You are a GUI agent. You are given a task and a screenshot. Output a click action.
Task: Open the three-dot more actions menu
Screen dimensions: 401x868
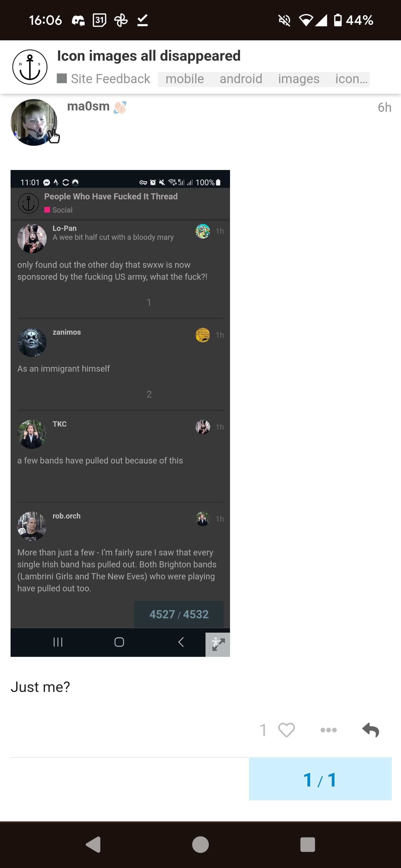pos(329,730)
